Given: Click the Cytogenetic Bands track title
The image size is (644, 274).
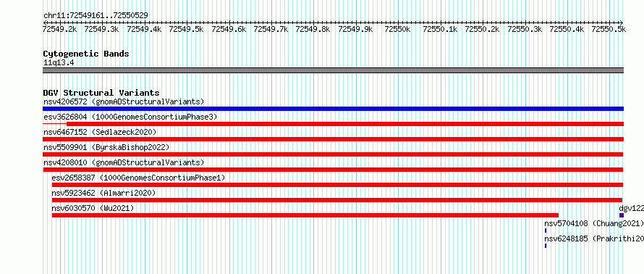Looking at the screenshot, I should coord(86,54).
